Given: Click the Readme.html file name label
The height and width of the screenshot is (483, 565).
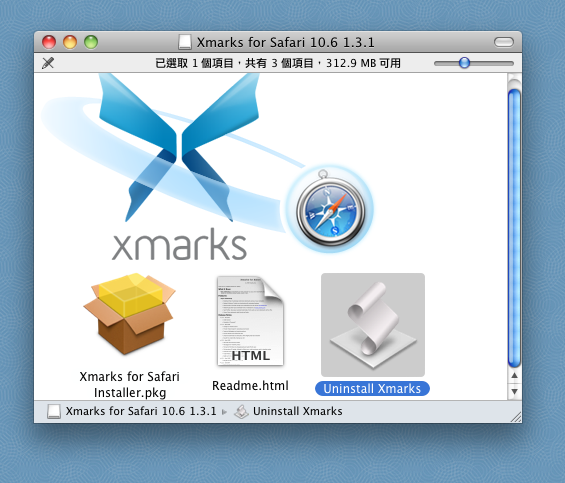Looking at the screenshot, I should 250,386.
